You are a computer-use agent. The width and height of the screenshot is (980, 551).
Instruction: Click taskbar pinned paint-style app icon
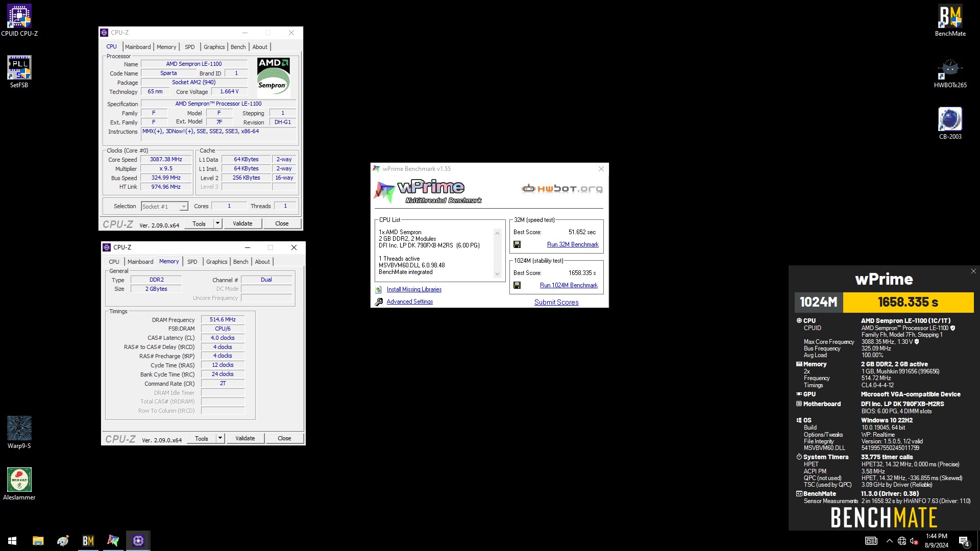[x=63, y=541]
